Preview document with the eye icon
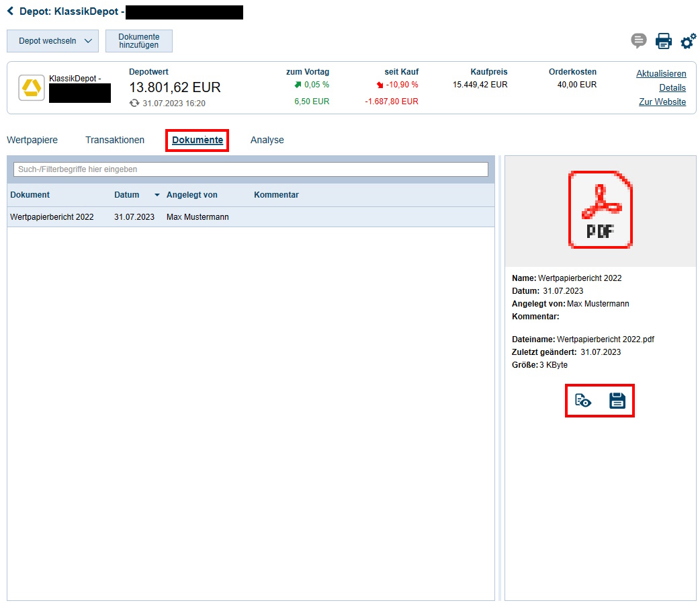This screenshot has height=605, width=700. click(x=583, y=401)
